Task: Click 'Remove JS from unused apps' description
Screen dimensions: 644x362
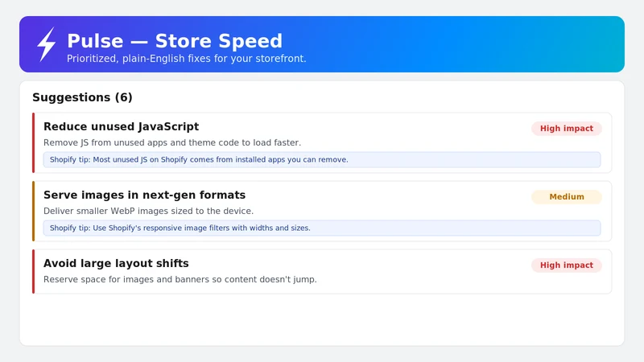Action: point(172,143)
